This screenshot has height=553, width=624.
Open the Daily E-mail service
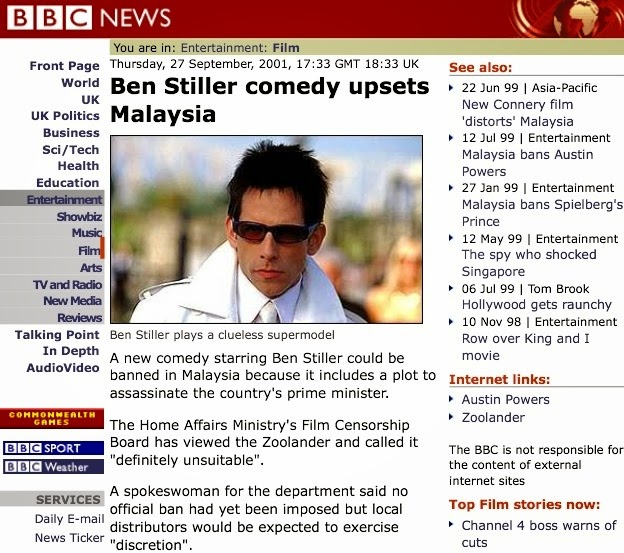pos(69,519)
